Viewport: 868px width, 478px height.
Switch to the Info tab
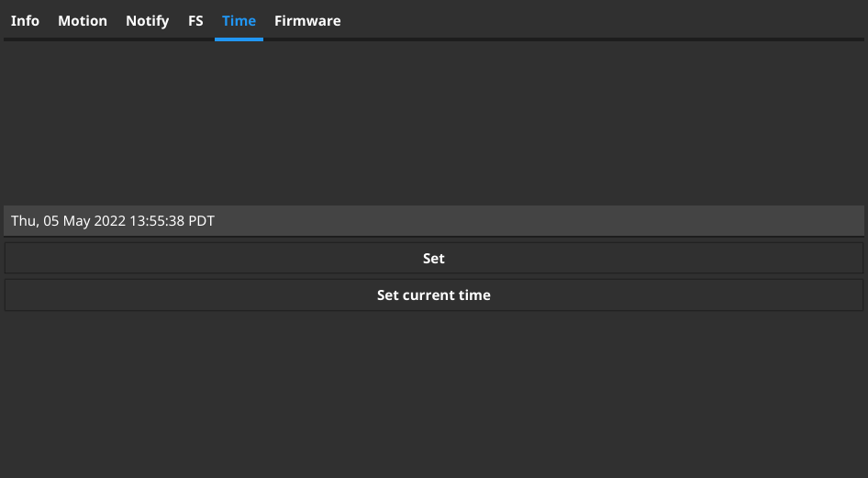(x=25, y=20)
